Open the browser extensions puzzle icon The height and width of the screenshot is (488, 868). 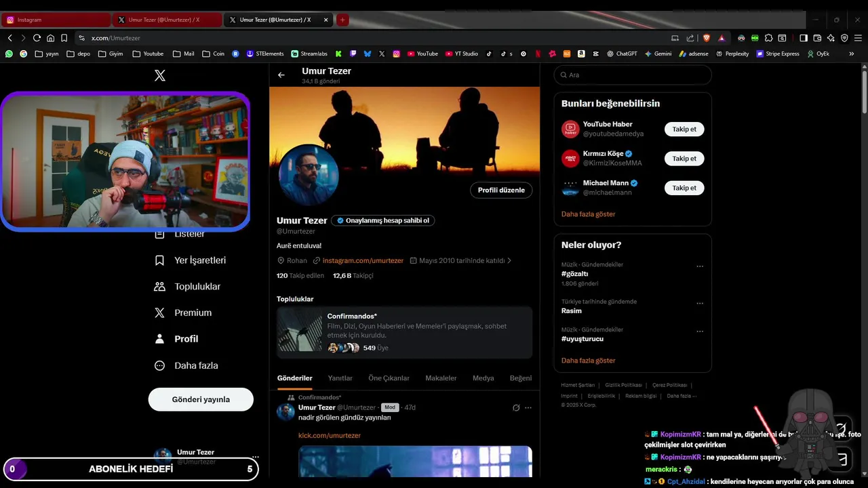pyautogui.click(x=768, y=38)
